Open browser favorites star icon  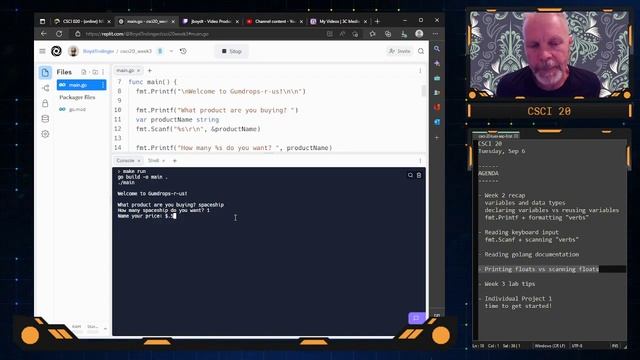[x=372, y=34]
